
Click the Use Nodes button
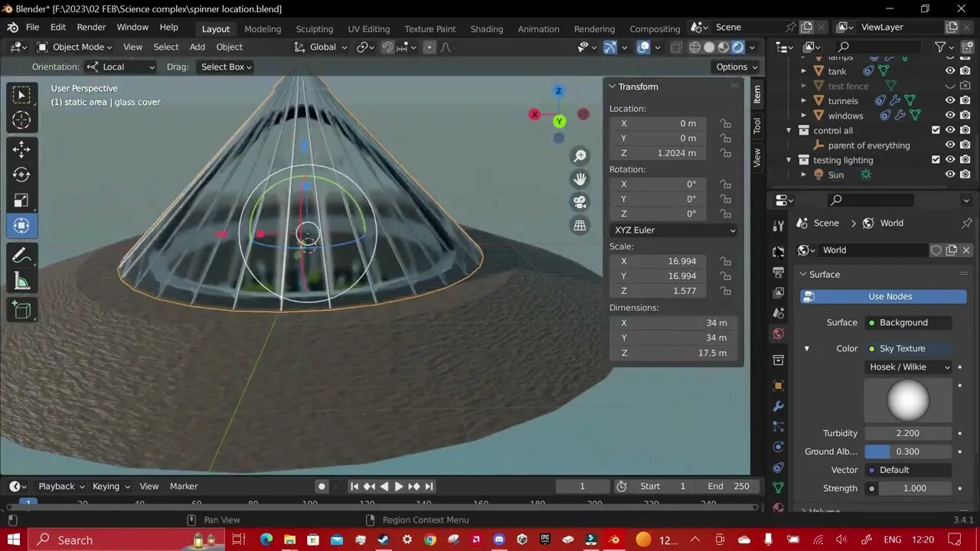[884, 297]
